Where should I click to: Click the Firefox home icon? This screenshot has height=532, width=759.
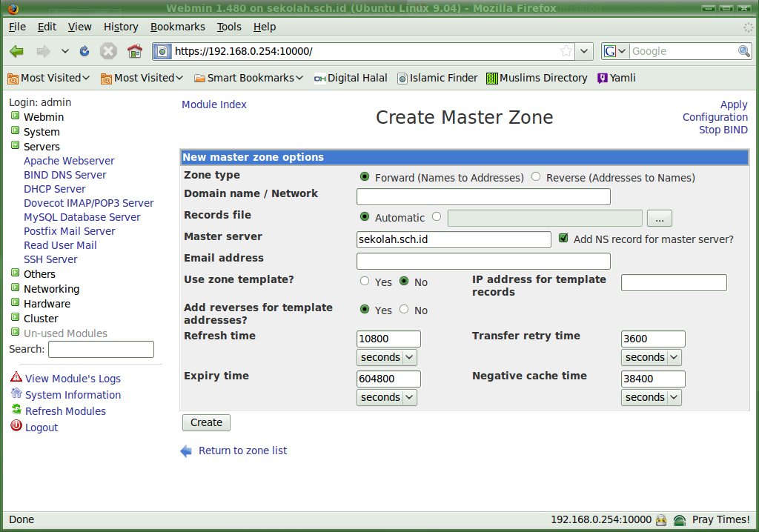click(134, 51)
